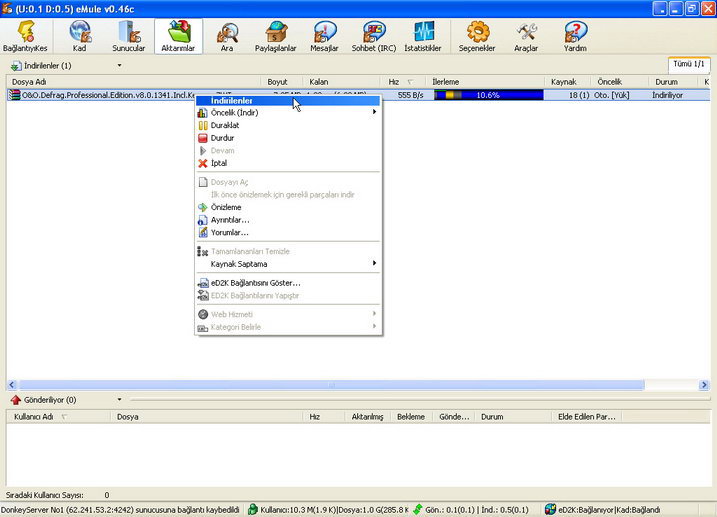Click the eD2K Bağlantısını Göster link icon
Viewport: 717px width, 517px height.
(x=203, y=283)
